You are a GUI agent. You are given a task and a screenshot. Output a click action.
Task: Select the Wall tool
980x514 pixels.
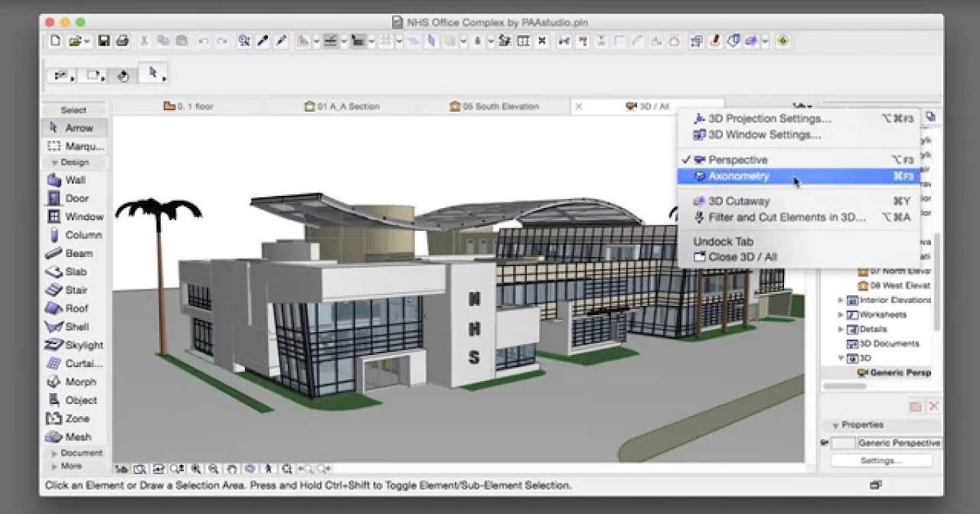[x=74, y=179]
